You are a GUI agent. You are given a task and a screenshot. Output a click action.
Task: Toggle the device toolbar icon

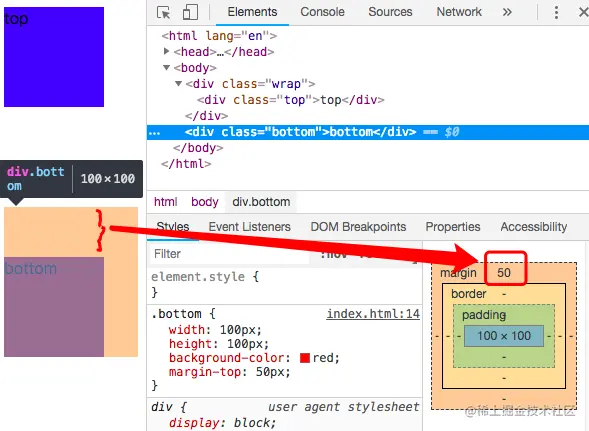[x=190, y=12]
